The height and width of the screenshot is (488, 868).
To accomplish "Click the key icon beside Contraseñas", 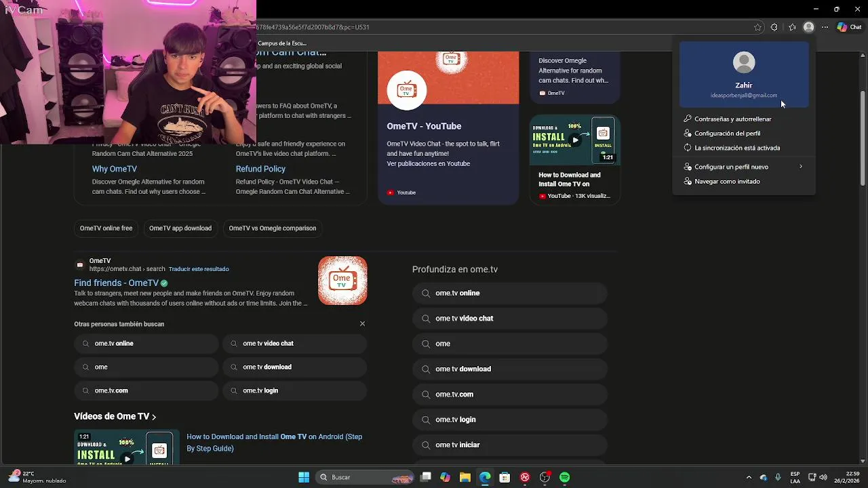I will (x=688, y=119).
